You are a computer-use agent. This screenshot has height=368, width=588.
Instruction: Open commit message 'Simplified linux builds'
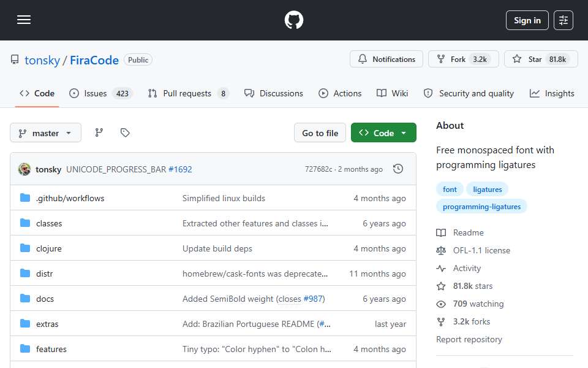tap(224, 198)
